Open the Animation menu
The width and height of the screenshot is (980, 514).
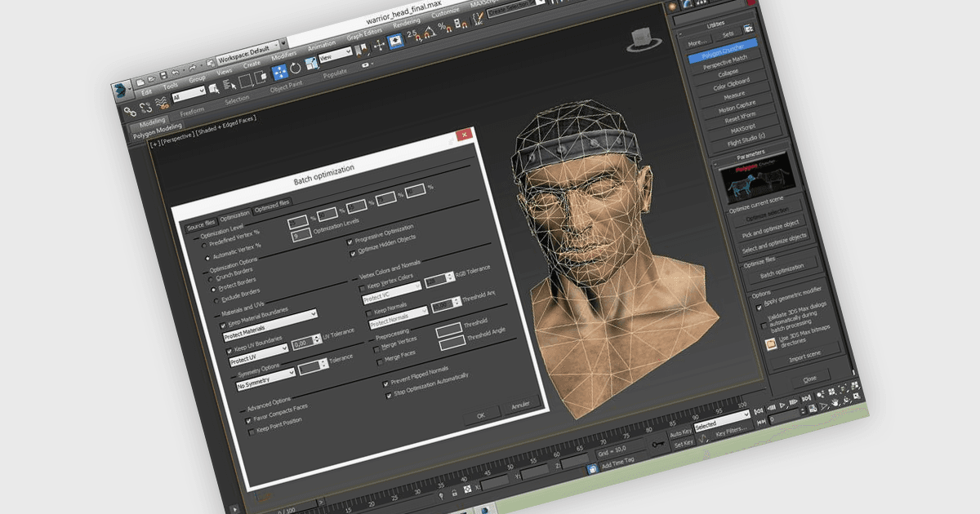(322, 46)
